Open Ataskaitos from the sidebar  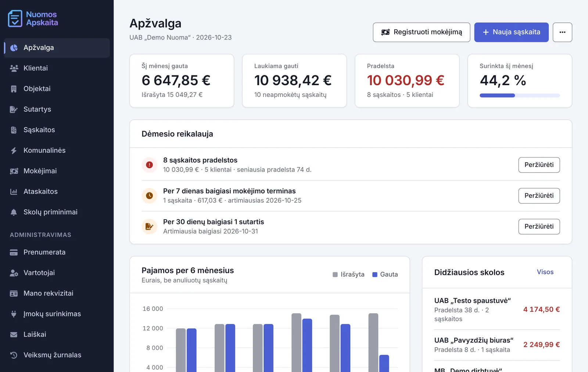57,192
